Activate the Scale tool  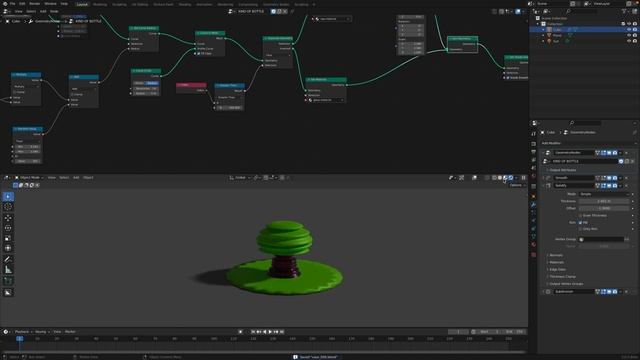[8, 238]
